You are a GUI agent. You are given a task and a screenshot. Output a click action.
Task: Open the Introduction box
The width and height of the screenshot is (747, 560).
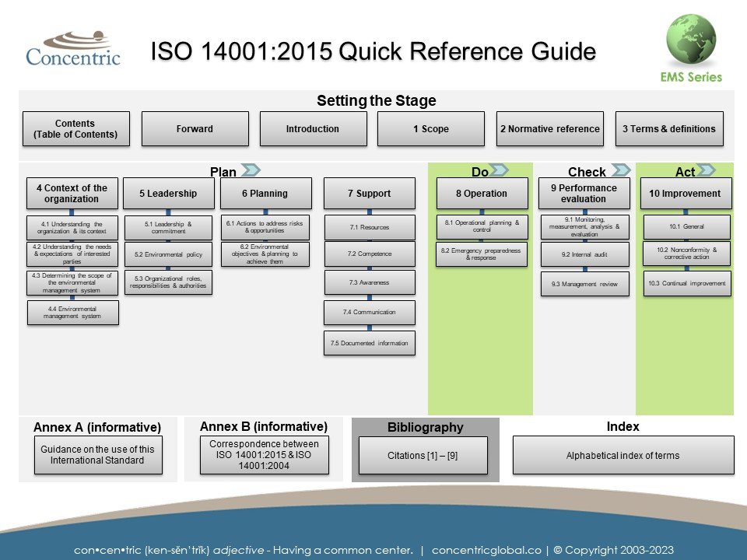point(314,128)
